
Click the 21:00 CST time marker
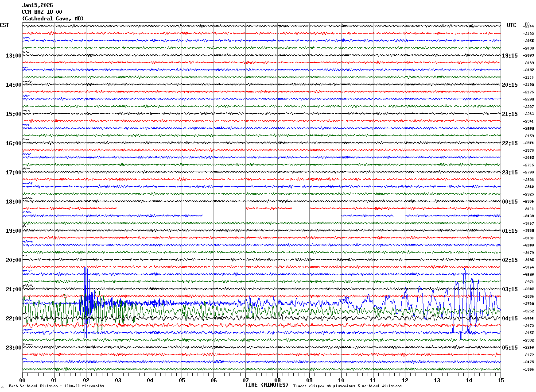pyautogui.click(x=13, y=289)
